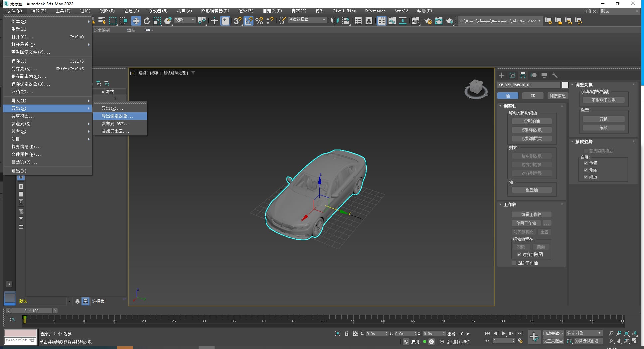The width and height of the screenshot is (644, 349).
Task: Click the 仅影响轴 button
Action: point(532,121)
